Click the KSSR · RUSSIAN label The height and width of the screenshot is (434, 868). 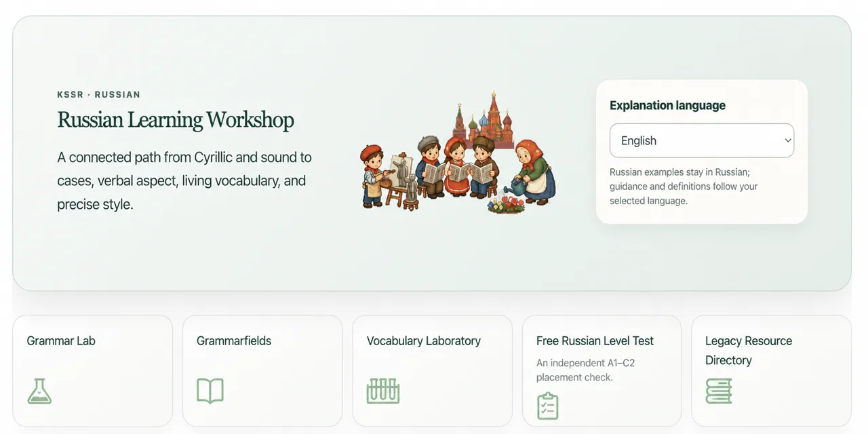point(99,94)
